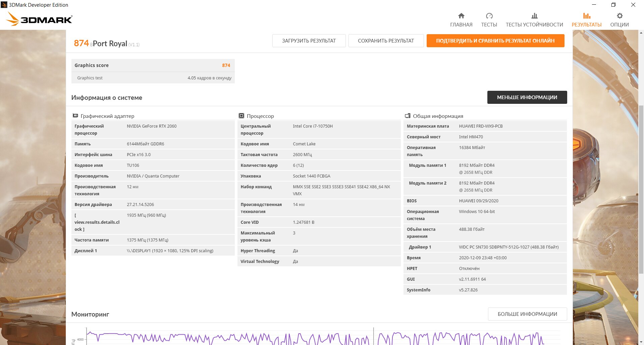
Task: Select 6 (12) core count value
Action: pyautogui.click(x=298, y=165)
